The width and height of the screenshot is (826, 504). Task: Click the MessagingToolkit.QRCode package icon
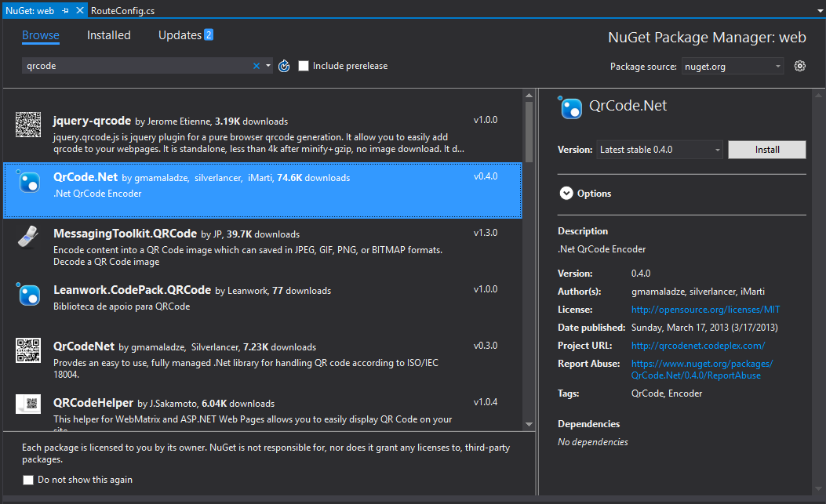pos(28,237)
